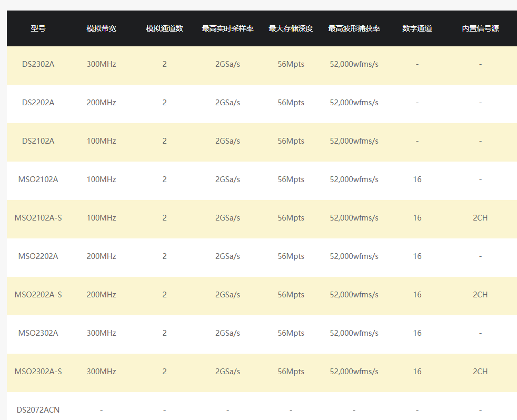
Task: Click digital channels 16 in MSO2302A row
Action: [417, 333]
